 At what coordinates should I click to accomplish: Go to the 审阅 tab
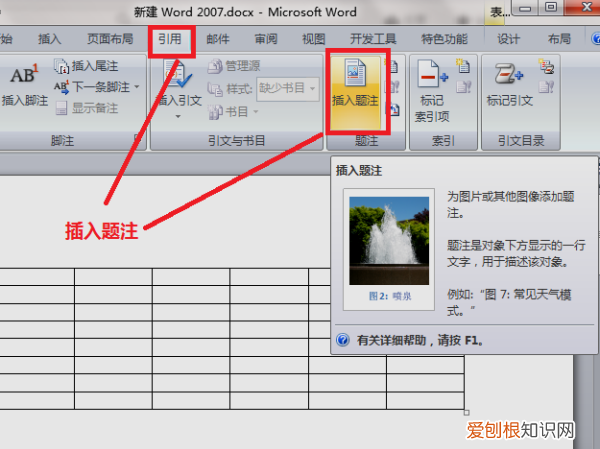[x=266, y=39]
